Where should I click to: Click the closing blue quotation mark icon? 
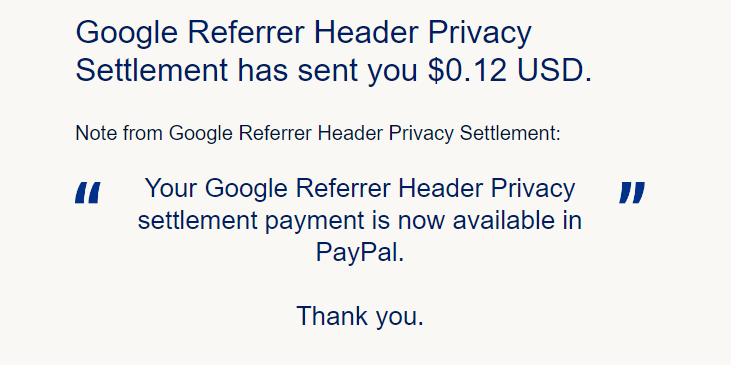[632, 193]
